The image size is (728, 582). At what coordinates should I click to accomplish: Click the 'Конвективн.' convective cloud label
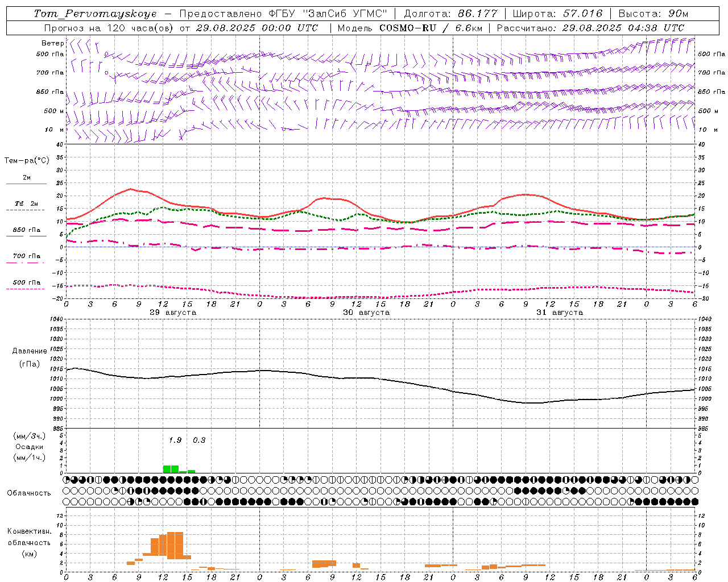pyautogui.click(x=30, y=531)
